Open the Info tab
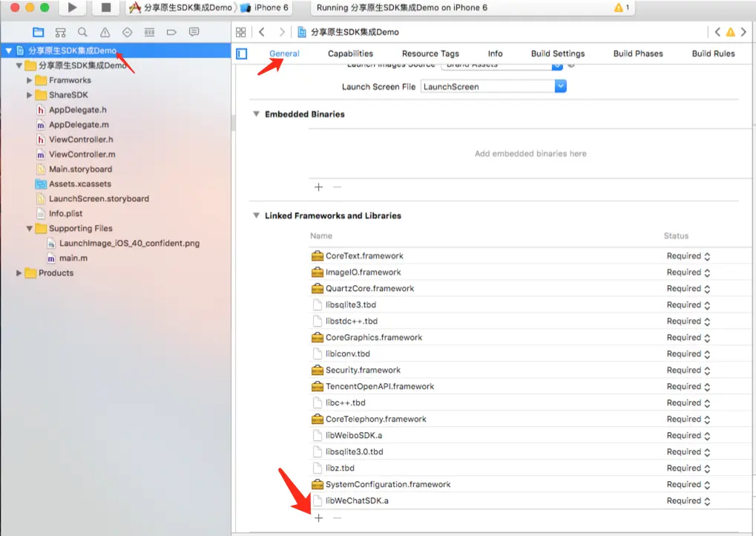 click(x=495, y=53)
